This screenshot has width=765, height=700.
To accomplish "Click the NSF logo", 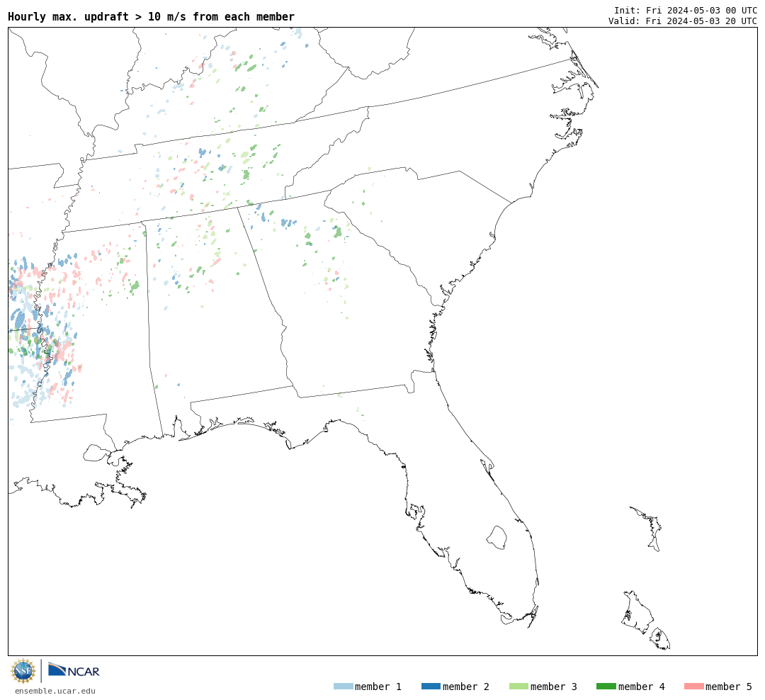I will tap(23, 671).
